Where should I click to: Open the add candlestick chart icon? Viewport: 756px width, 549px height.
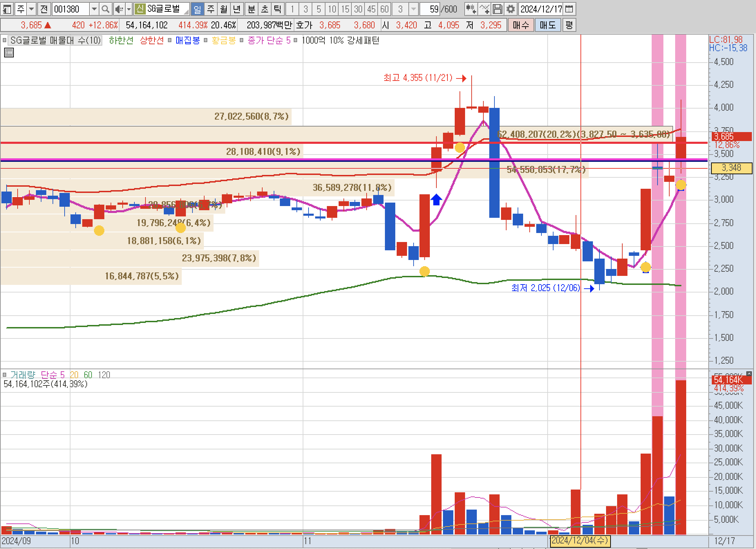coord(471,9)
